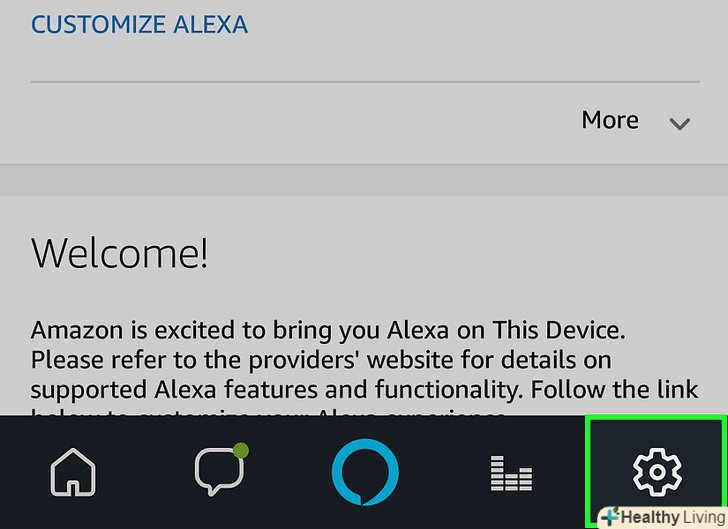Click the gray divider band above Welcome
The height and width of the screenshot is (529, 728).
pyautogui.click(x=364, y=181)
